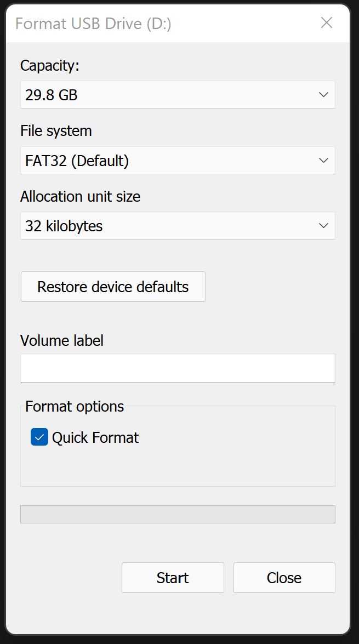This screenshot has height=644, width=359.
Task: Click the X icon in the title bar
Action: click(327, 22)
